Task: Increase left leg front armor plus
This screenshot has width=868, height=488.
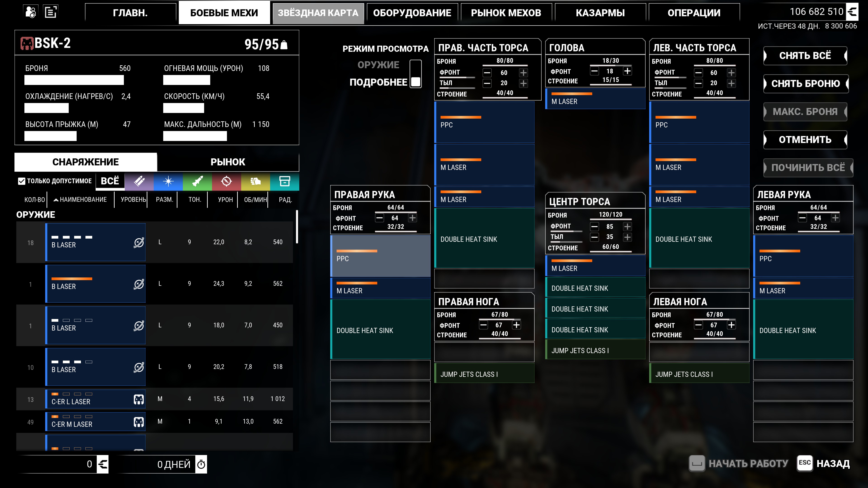Action: tap(731, 325)
